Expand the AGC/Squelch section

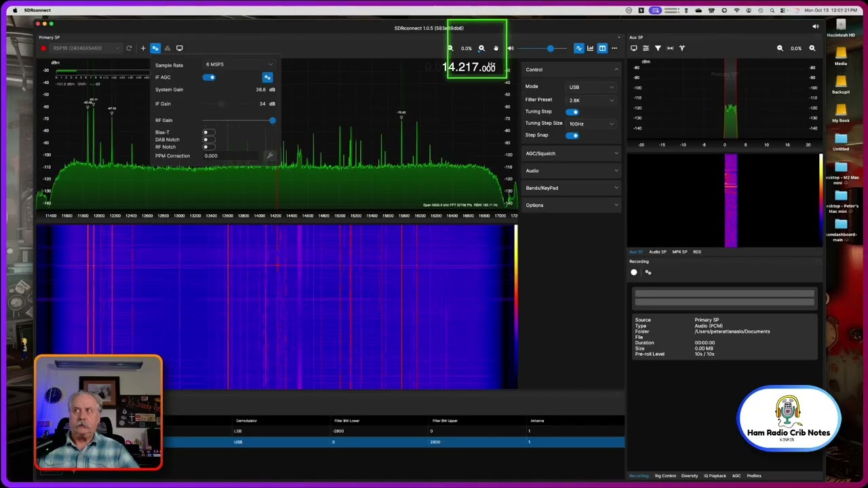pyautogui.click(x=572, y=153)
